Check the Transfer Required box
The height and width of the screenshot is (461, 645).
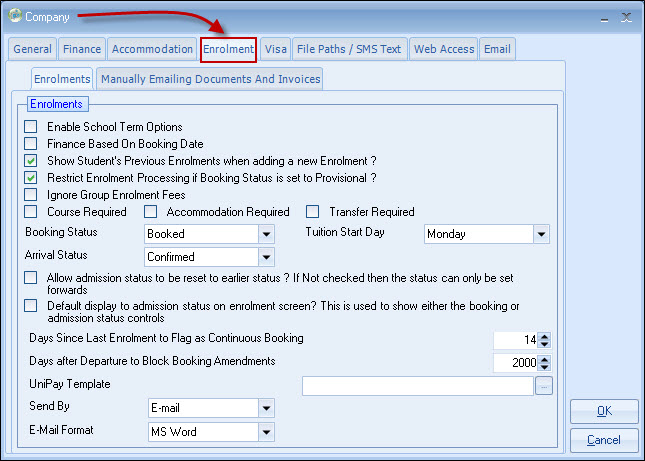pyautogui.click(x=313, y=212)
